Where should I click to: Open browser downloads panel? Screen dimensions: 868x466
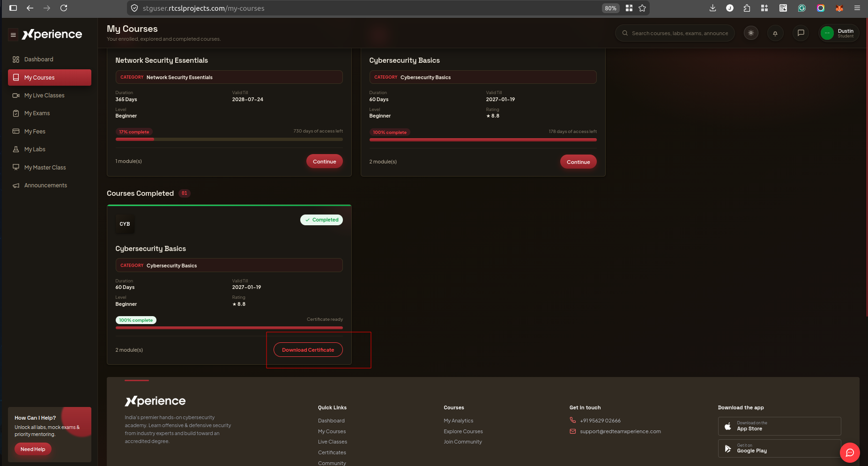[712, 8]
